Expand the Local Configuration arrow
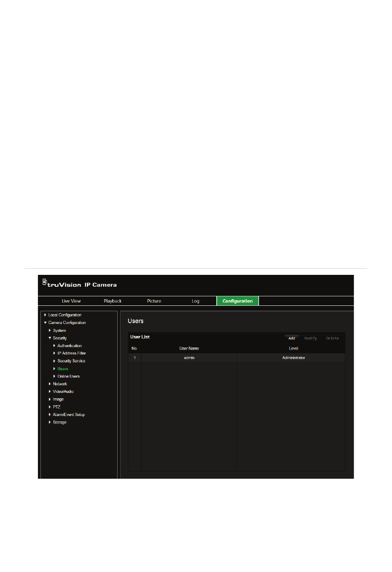 click(45, 315)
